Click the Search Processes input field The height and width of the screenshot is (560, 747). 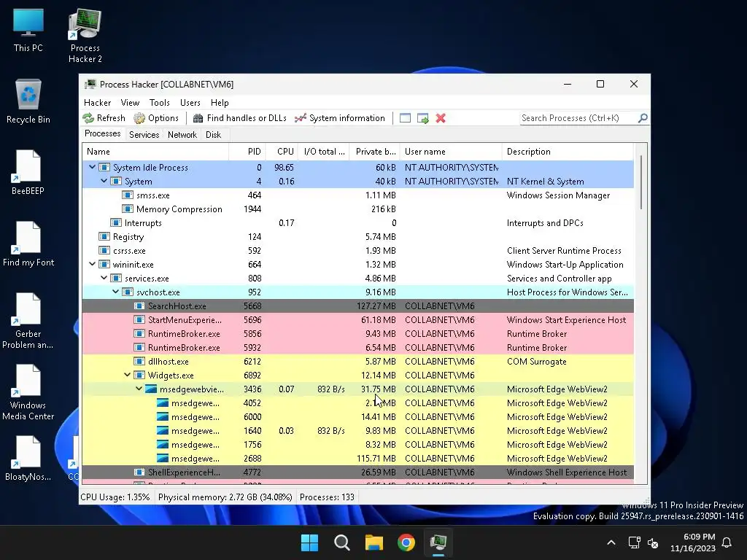(578, 118)
